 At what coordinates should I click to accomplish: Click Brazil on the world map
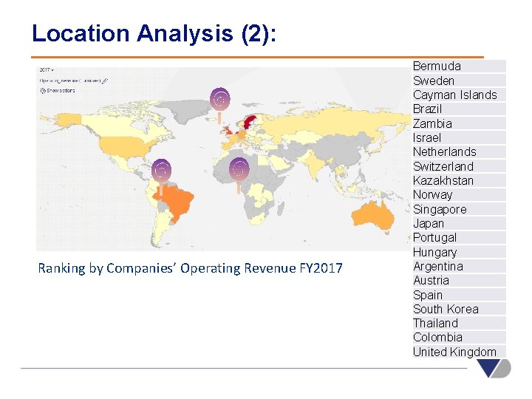[x=178, y=202]
